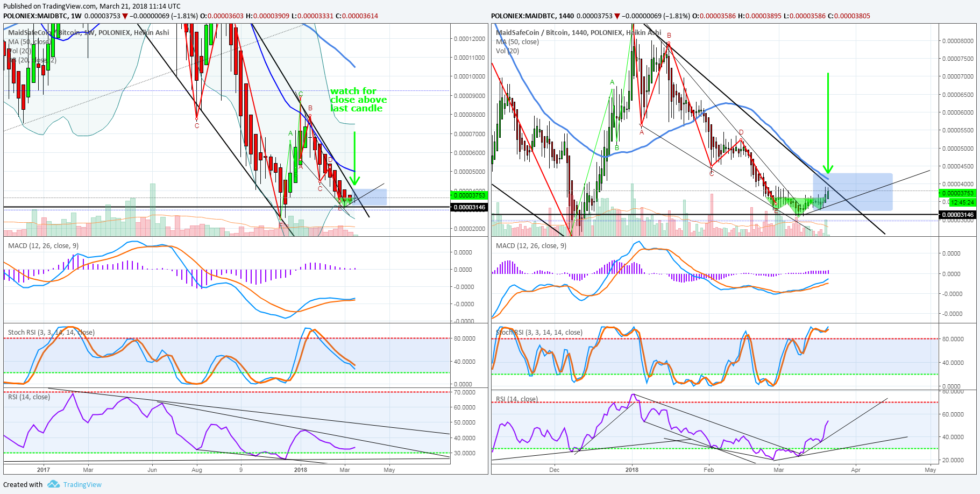Click the Aug label on weekly time axis
Viewport: 980px width, 494px height.
click(x=197, y=470)
